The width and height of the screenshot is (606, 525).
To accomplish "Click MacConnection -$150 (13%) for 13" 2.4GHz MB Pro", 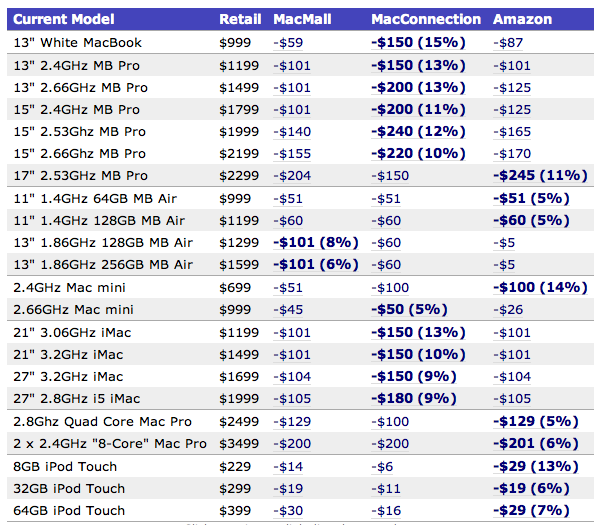I will click(x=418, y=65).
